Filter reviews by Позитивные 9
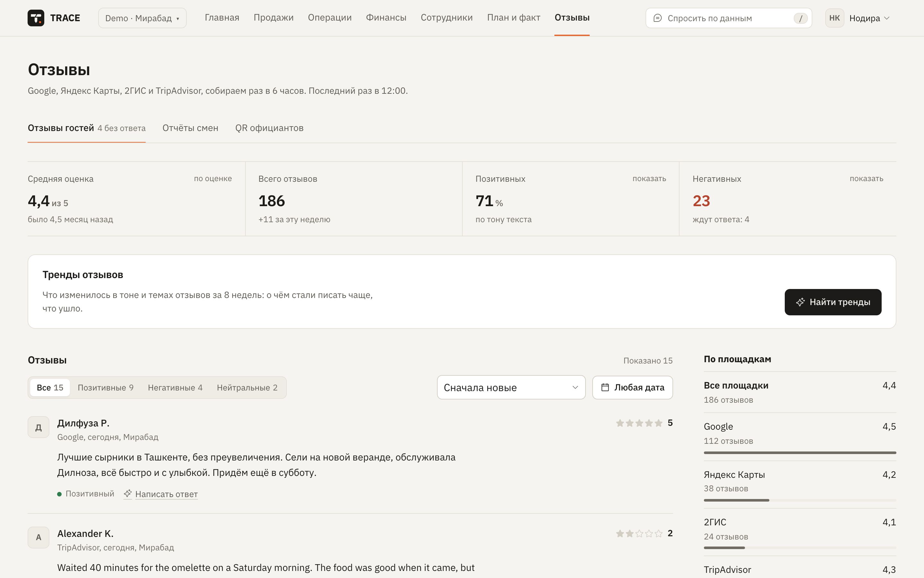This screenshot has height=578, width=924. click(x=105, y=388)
